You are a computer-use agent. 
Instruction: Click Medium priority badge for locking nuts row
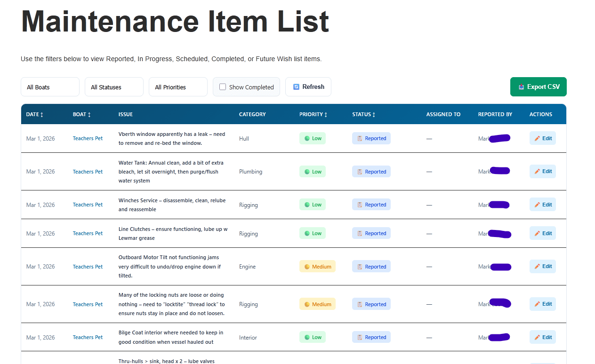[x=317, y=305]
